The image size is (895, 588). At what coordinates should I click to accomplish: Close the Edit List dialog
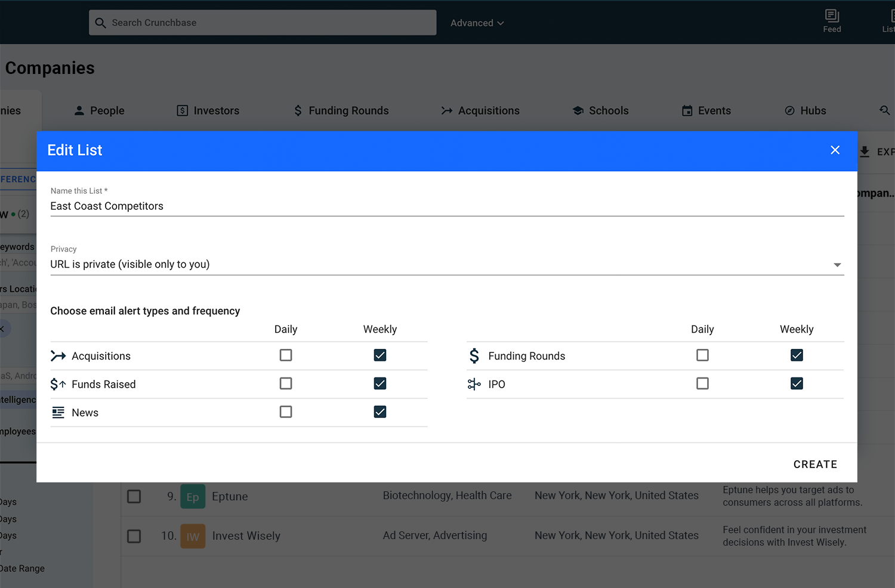pos(835,150)
